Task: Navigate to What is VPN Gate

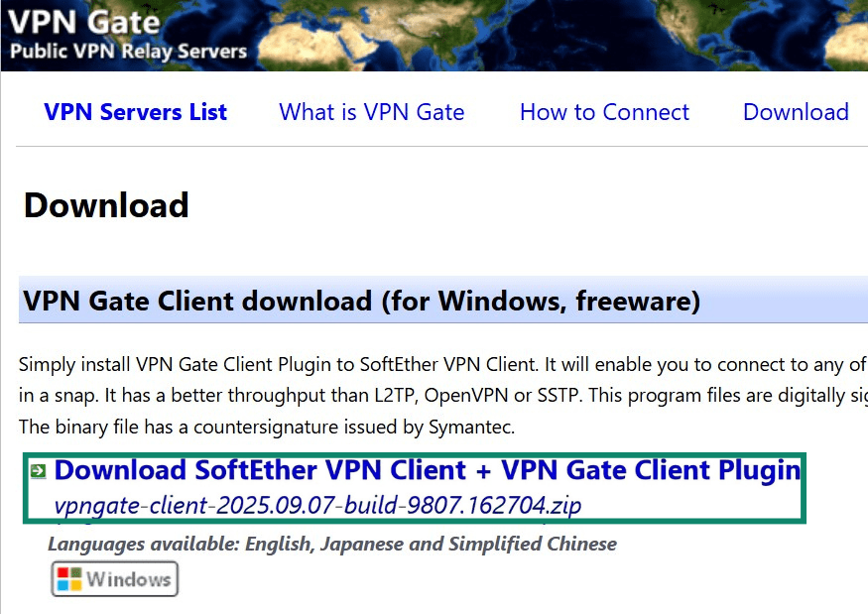Action: point(372,112)
